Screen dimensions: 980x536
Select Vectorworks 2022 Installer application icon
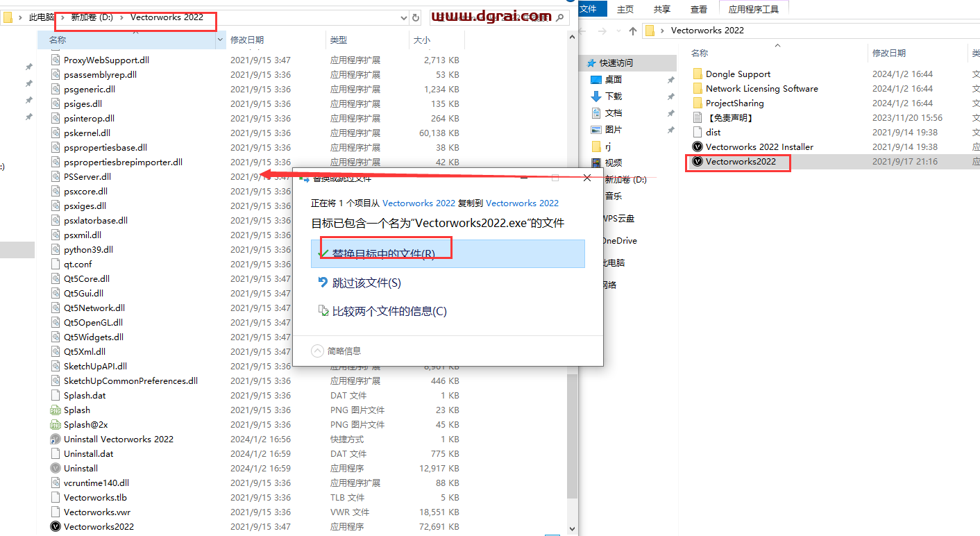point(698,146)
